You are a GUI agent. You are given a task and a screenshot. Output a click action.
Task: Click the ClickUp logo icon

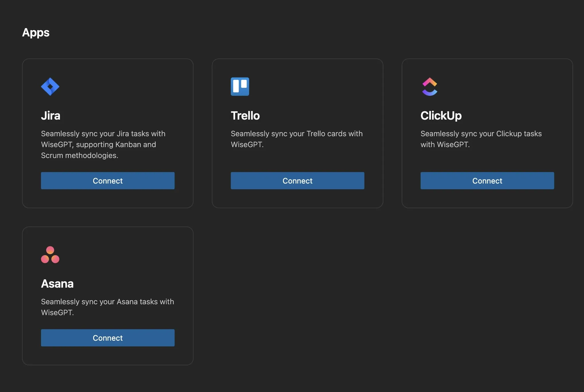click(x=430, y=87)
